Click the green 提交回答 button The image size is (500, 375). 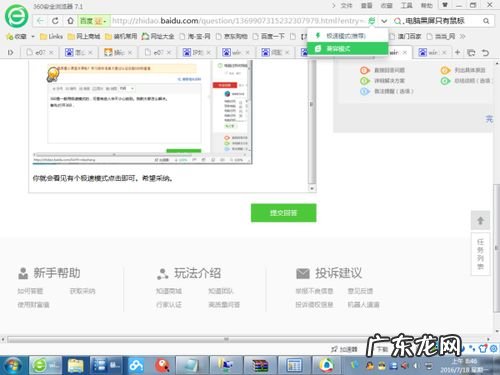pos(283,213)
